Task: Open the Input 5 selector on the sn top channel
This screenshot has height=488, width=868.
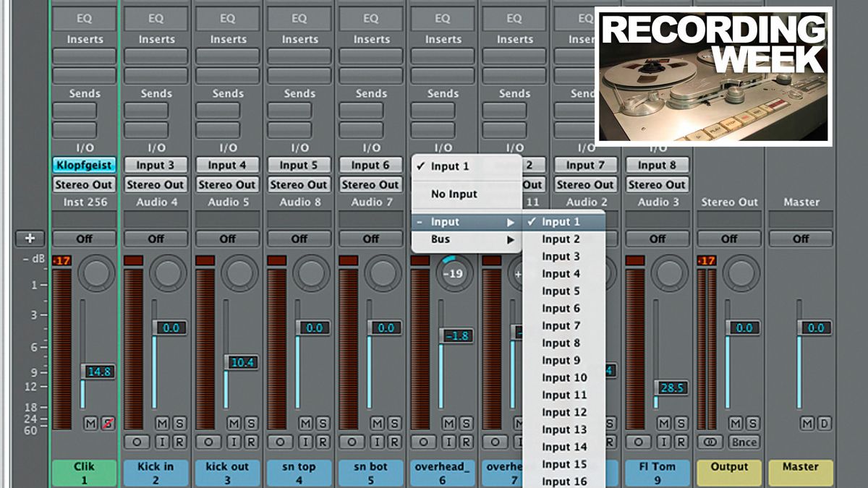Action: click(x=299, y=164)
